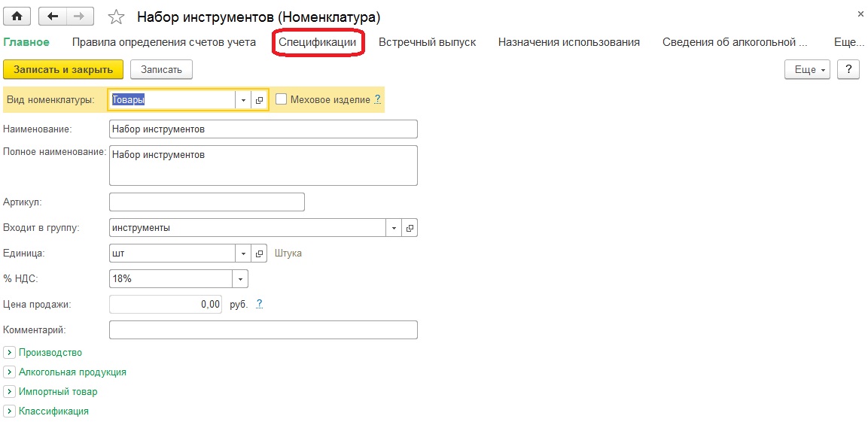Toggle the Меховое изделие checkbox
Screen dimensions: 868x422
pyautogui.click(x=282, y=99)
